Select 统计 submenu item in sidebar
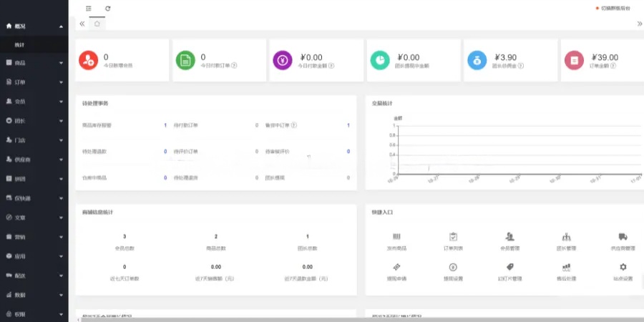 click(x=20, y=44)
